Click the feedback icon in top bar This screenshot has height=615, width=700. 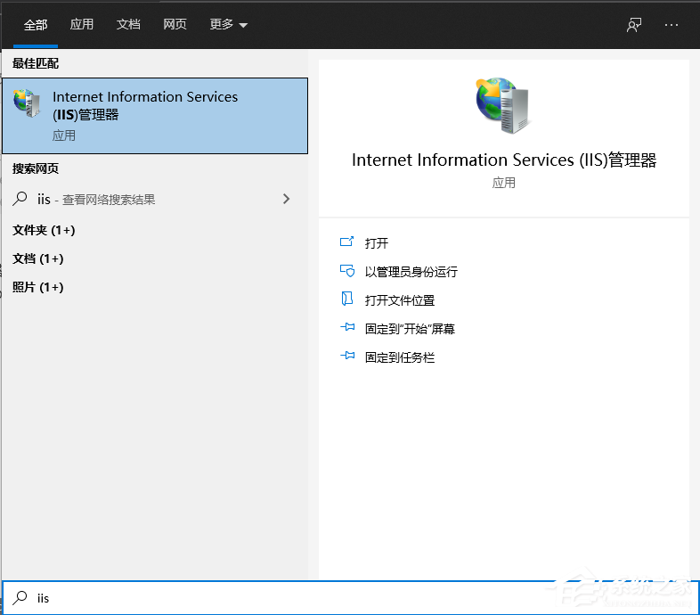633,25
